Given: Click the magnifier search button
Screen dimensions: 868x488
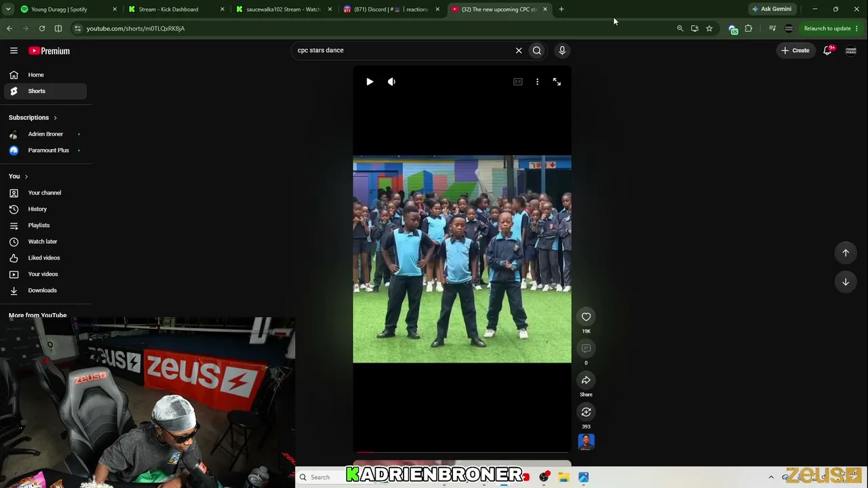Looking at the screenshot, I should (x=537, y=50).
